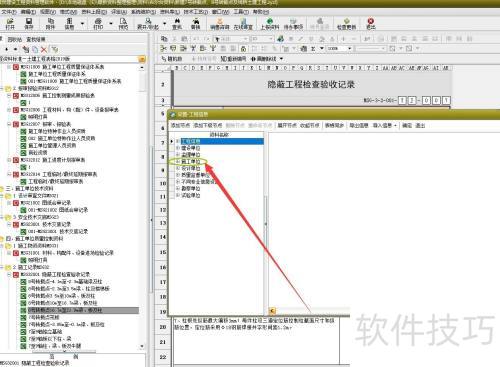Click the left tree vertical scrollbar down arrow

[142, 346]
